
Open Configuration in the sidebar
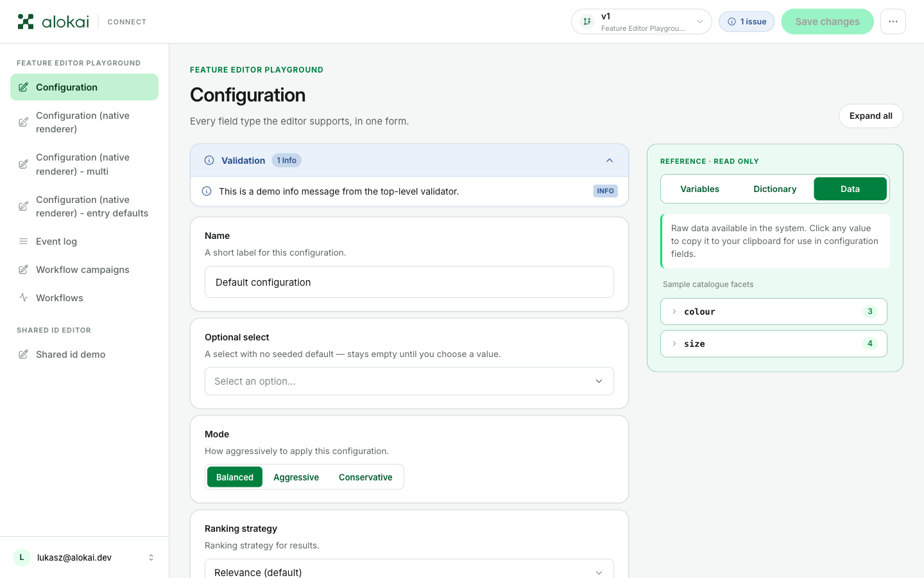click(x=84, y=87)
